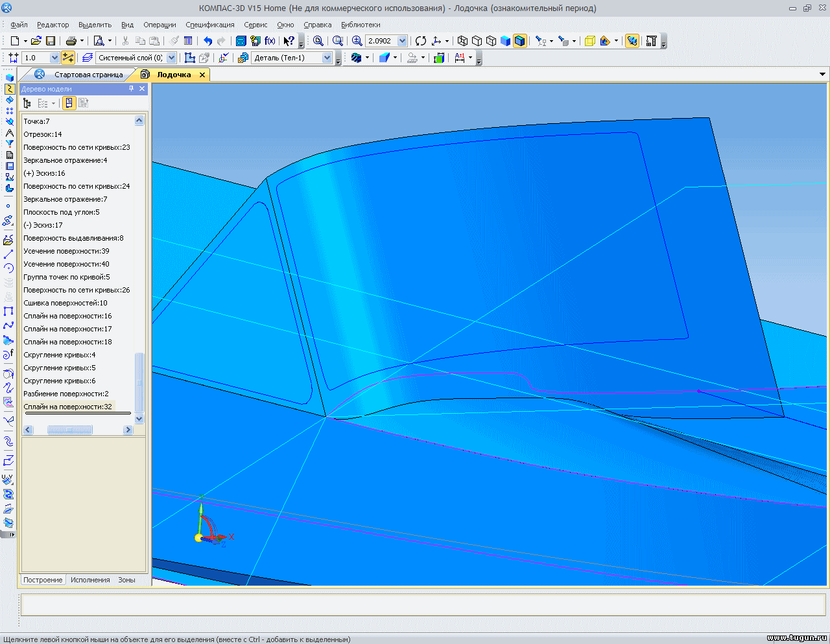Click the Open file folder icon
Viewport: 830px width, 644px height.
[36, 41]
